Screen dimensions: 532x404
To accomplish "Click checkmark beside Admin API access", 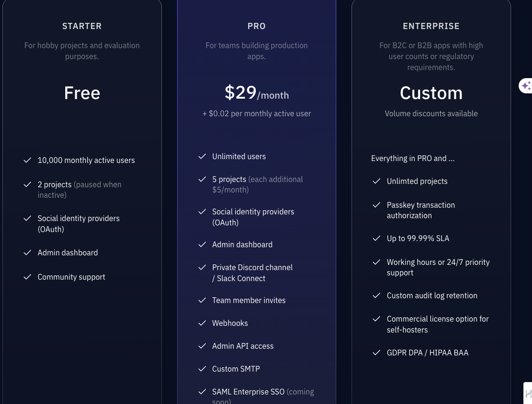I will (202, 346).
